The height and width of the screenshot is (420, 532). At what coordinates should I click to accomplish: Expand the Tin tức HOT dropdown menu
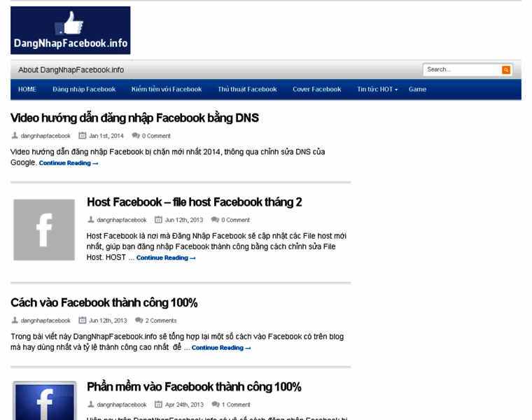(377, 89)
